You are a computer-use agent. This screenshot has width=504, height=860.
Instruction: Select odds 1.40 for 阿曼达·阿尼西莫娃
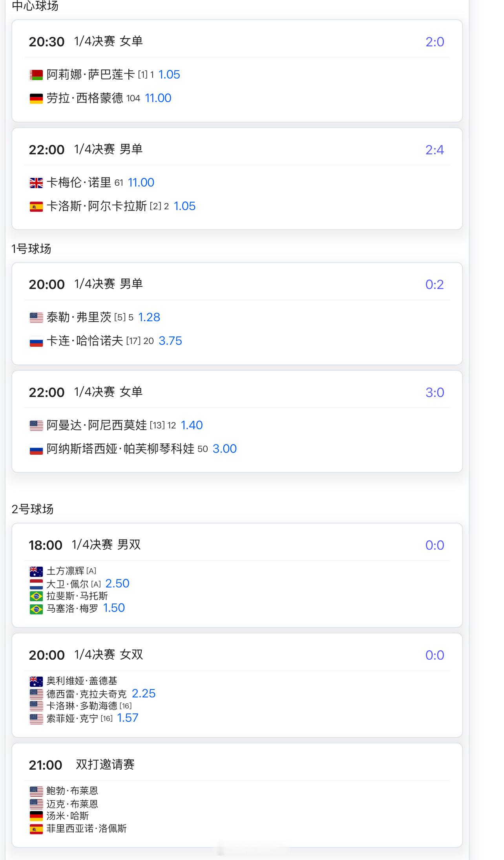[192, 425]
